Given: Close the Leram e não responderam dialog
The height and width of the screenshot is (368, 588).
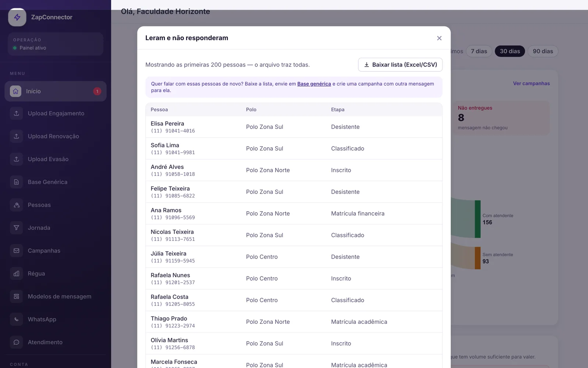Looking at the screenshot, I should coord(439,38).
